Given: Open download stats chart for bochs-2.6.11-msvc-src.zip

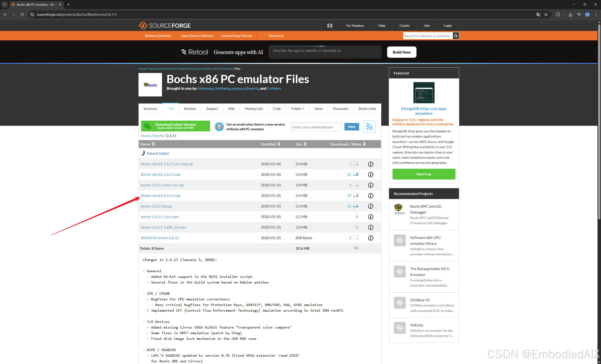Looking at the screenshot, I should 356,185.
